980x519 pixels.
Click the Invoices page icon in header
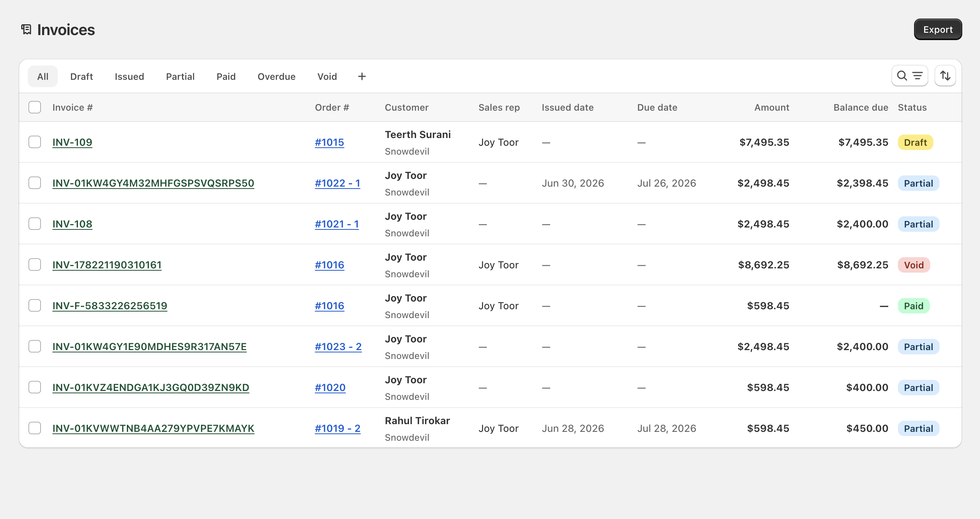coord(26,30)
